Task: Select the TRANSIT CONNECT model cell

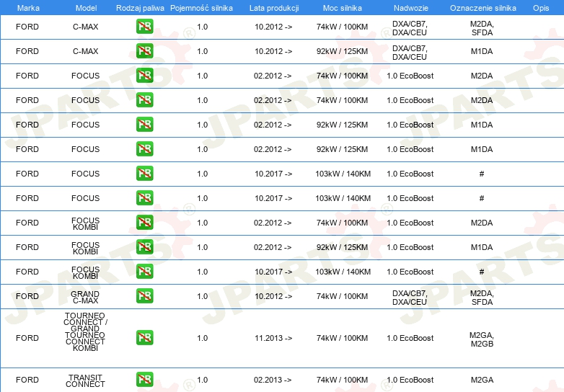Action: click(85, 381)
